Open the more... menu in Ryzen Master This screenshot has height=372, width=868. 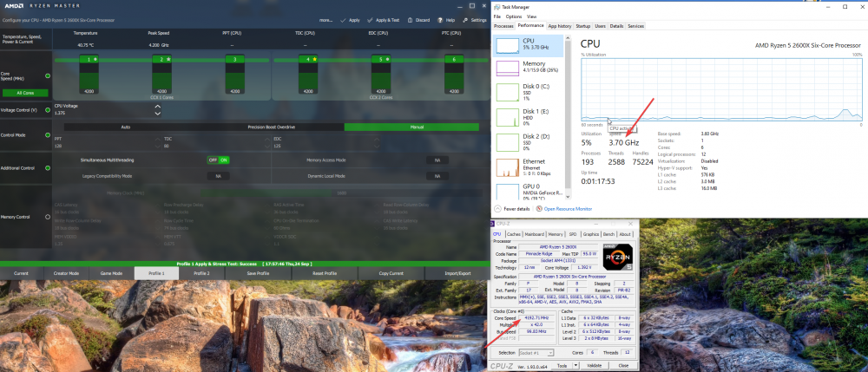pos(326,20)
